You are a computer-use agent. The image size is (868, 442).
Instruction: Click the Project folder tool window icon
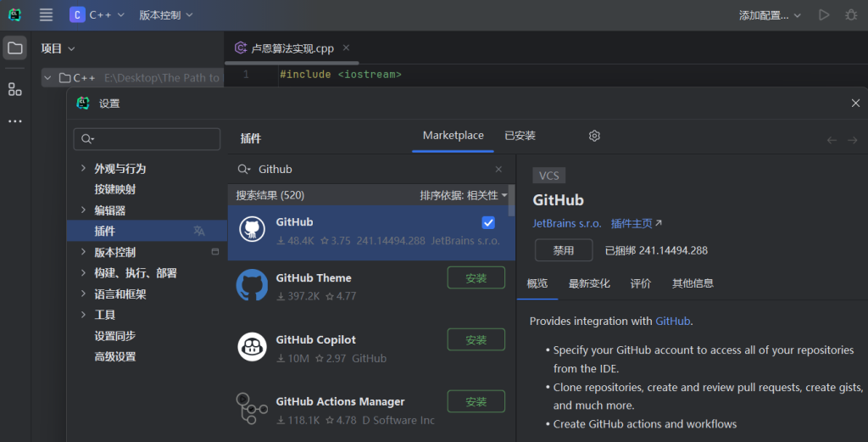tap(14, 48)
